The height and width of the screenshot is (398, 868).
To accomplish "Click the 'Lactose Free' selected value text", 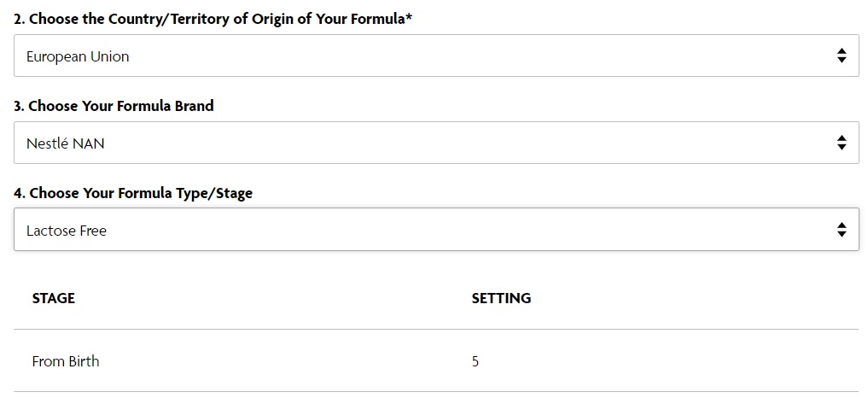I will (x=67, y=231).
